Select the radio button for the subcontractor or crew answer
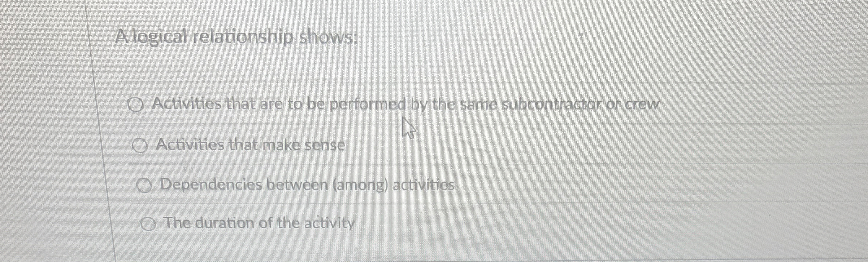Image resolution: width=868 pixels, height=262 pixels. click(136, 104)
